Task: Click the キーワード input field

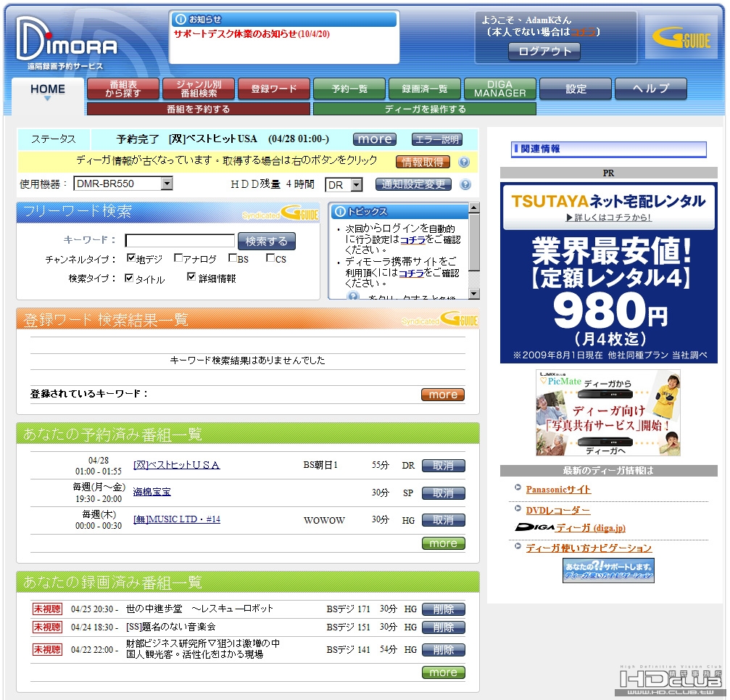Action: point(181,240)
